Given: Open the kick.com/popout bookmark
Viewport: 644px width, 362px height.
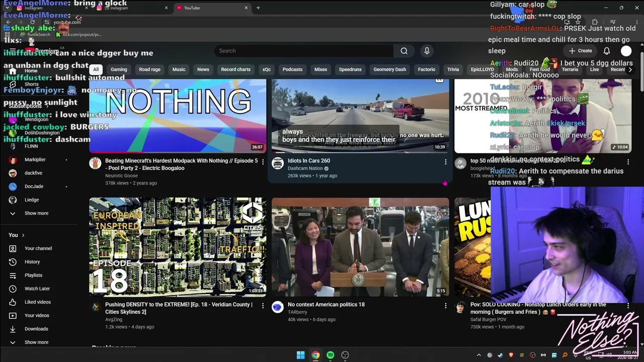Looking at the screenshot, I should (x=79, y=35).
